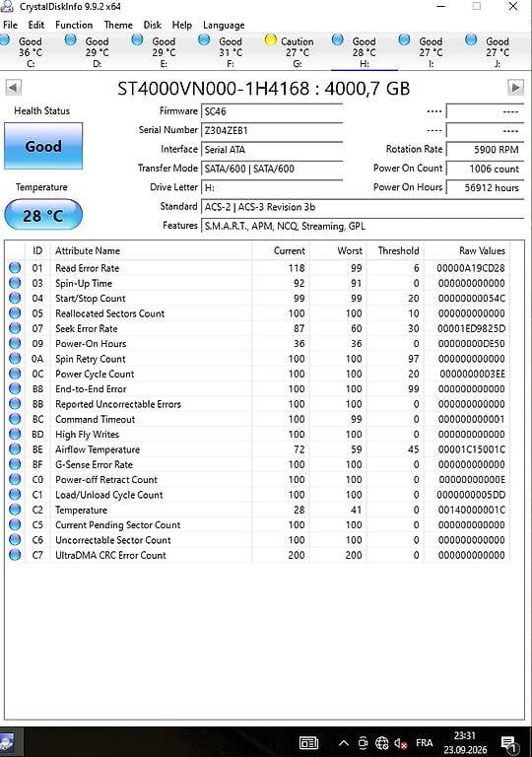This screenshot has height=757, width=532.
Task: Open the Theme menu
Action: click(x=118, y=25)
